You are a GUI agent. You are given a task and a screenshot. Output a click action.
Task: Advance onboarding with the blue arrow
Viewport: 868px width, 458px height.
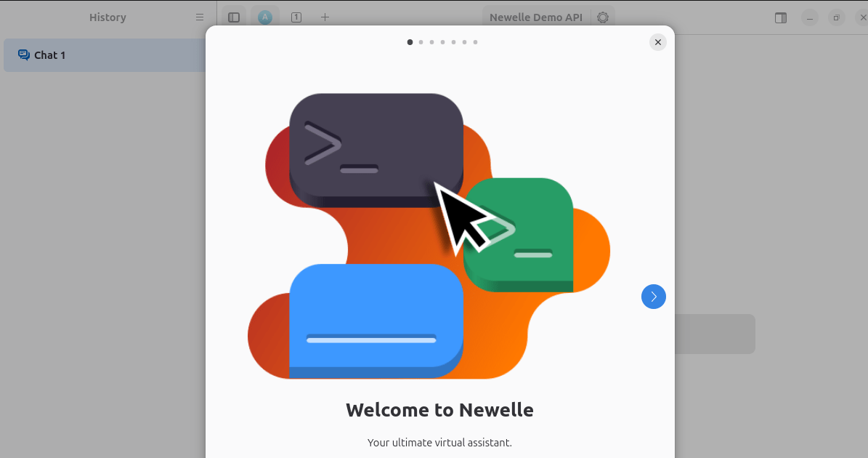653,296
